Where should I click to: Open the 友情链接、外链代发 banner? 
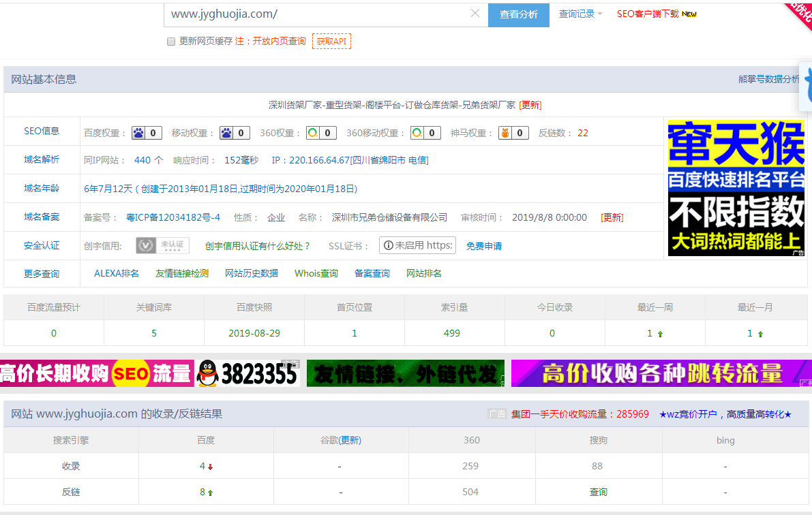pyautogui.click(x=406, y=373)
